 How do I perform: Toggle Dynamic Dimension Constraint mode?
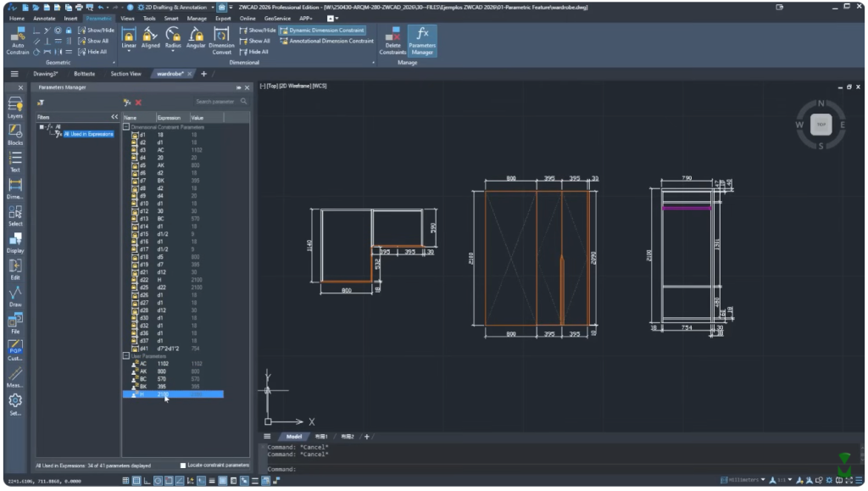click(322, 31)
